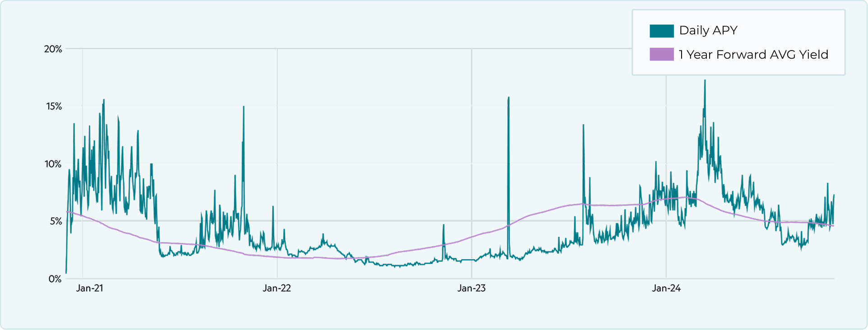Click the Jan-22 x-axis label
This screenshot has height=330, width=868.
click(277, 288)
